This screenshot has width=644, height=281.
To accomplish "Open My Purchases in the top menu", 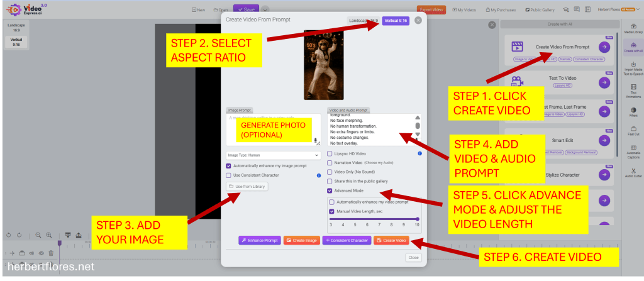I will pyautogui.click(x=501, y=9).
